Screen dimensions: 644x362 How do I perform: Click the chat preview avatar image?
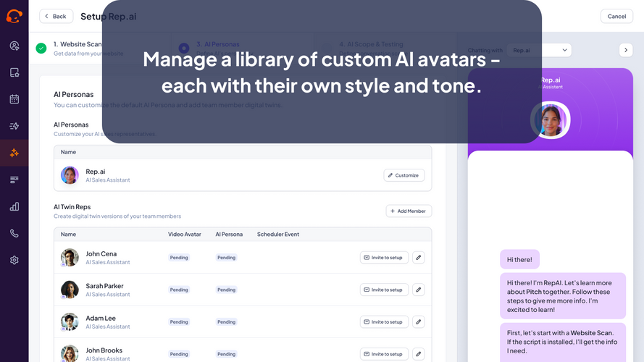[551, 120]
